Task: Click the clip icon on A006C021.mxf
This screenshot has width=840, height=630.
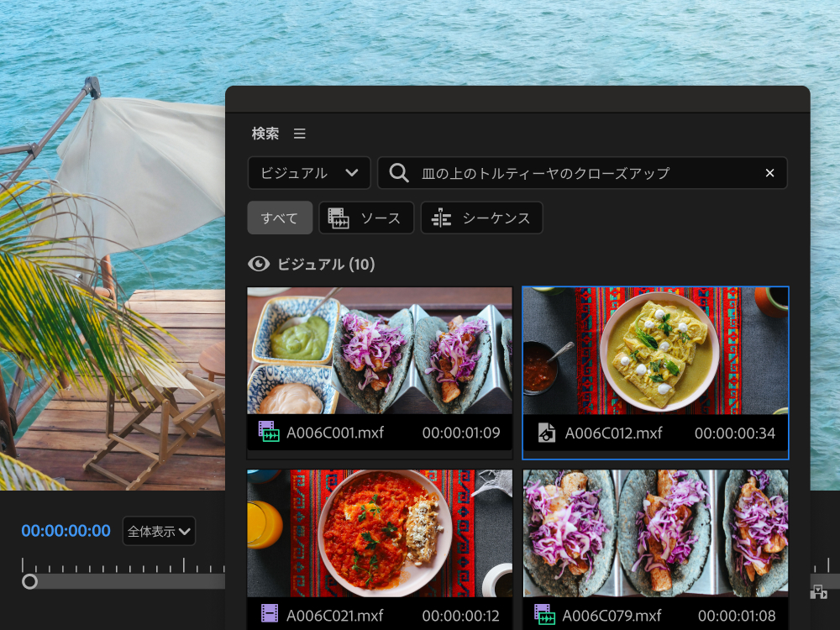Action: (269, 614)
